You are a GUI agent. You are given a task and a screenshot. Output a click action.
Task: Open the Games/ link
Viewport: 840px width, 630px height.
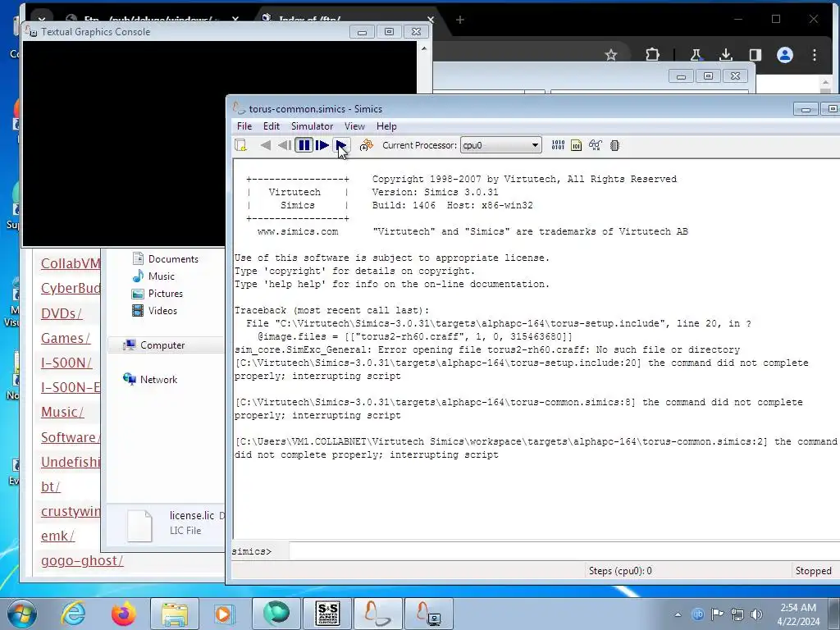click(66, 338)
